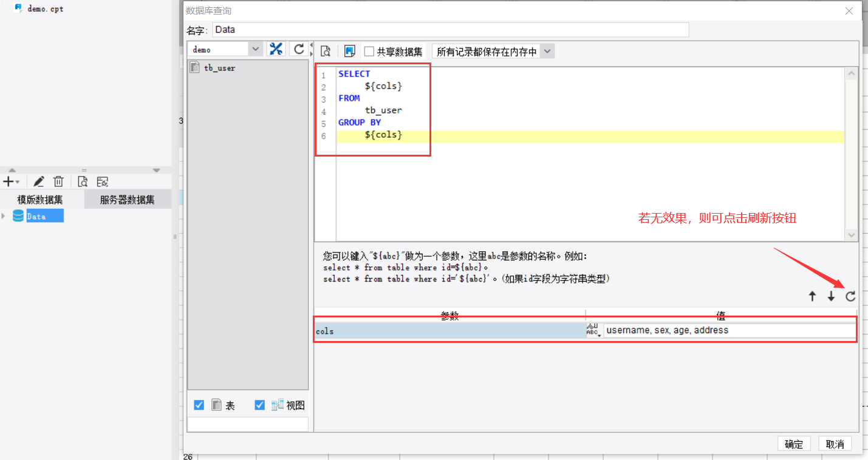Screen dimensions: 868x460
Task: Switch to 服务器数据集 tab
Action: pos(128,200)
